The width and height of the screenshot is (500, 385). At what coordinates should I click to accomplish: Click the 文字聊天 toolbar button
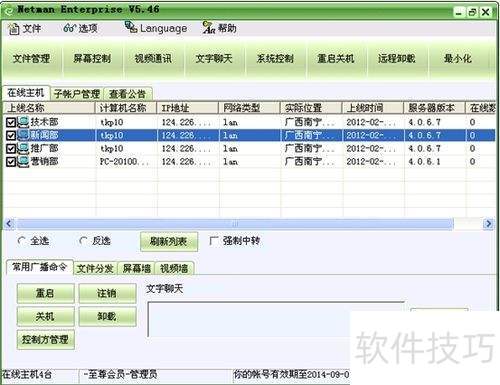point(214,59)
